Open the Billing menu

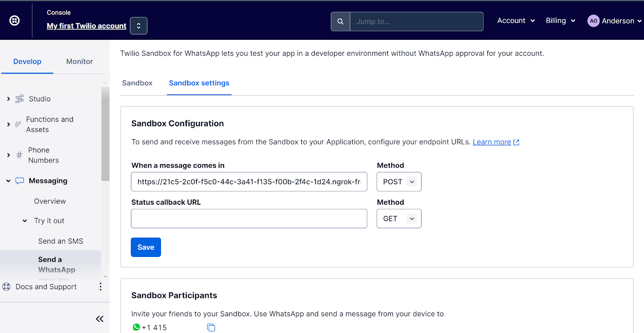[561, 21]
